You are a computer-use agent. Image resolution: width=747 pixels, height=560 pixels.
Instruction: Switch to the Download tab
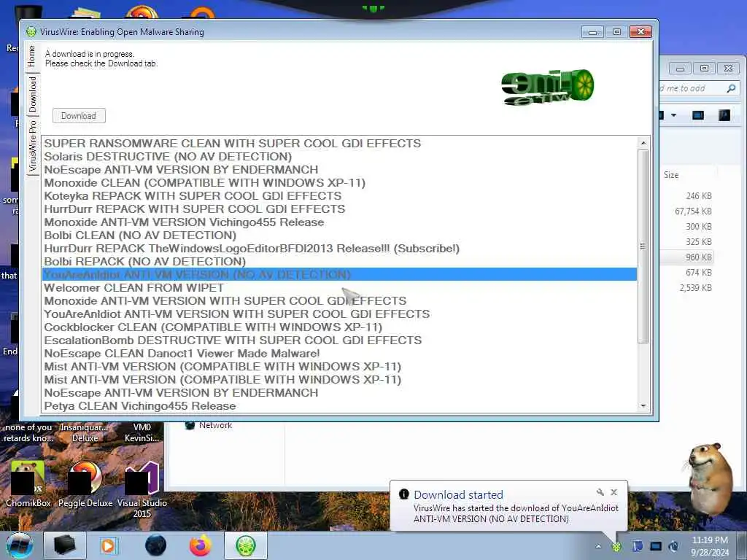31,94
